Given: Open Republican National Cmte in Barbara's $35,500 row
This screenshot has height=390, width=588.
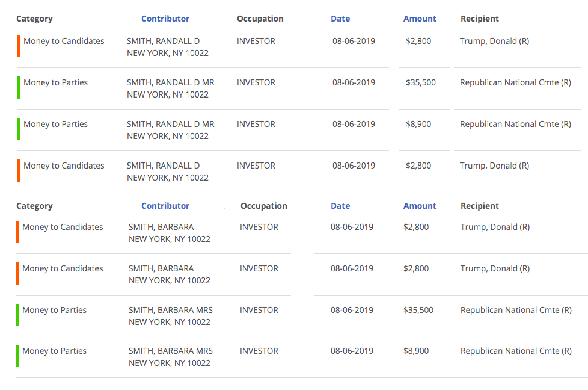Looking at the screenshot, I should click(516, 310).
